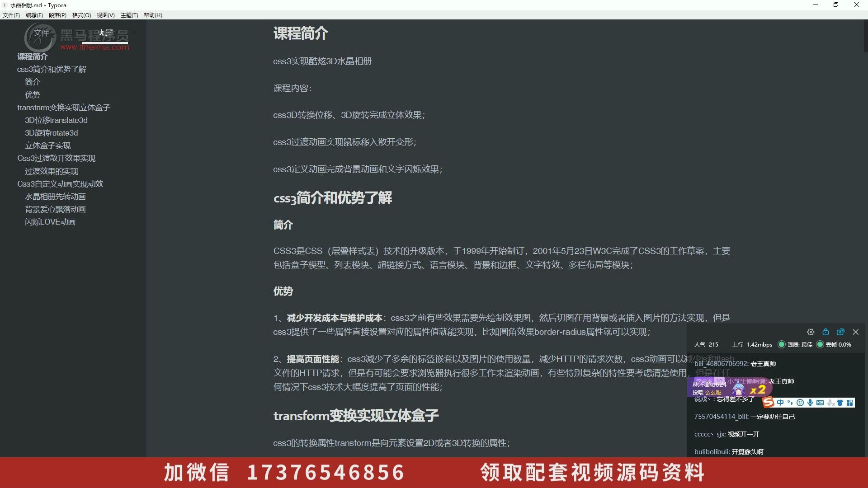Viewport: 868px width, 488px height.
Task: Open the Sogou soft keyboard
Action: tap(820, 403)
